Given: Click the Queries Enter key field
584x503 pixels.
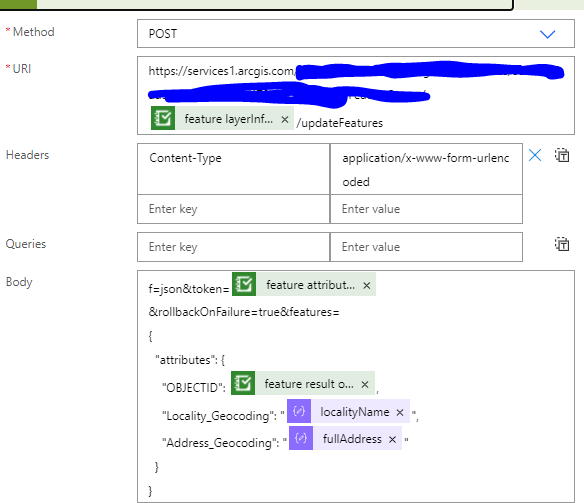Looking at the screenshot, I should [234, 247].
